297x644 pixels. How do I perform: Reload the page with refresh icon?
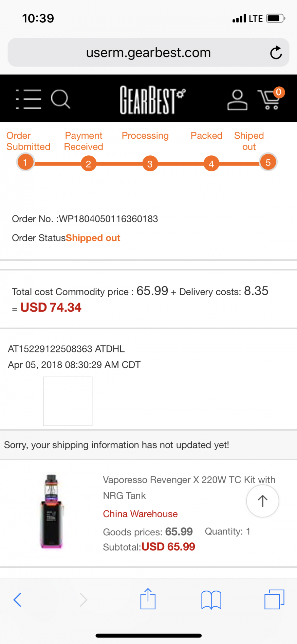(276, 53)
